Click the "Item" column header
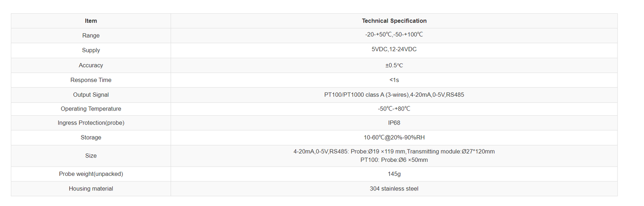The height and width of the screenshot is (206, 644). click(x=91, y=21)
